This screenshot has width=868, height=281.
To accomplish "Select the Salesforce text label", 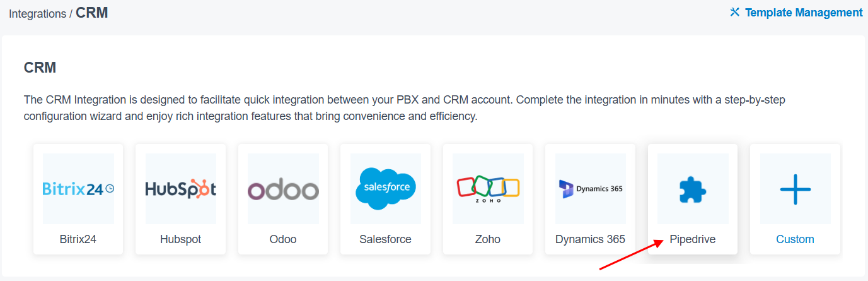I will click(x=385, y=239).
